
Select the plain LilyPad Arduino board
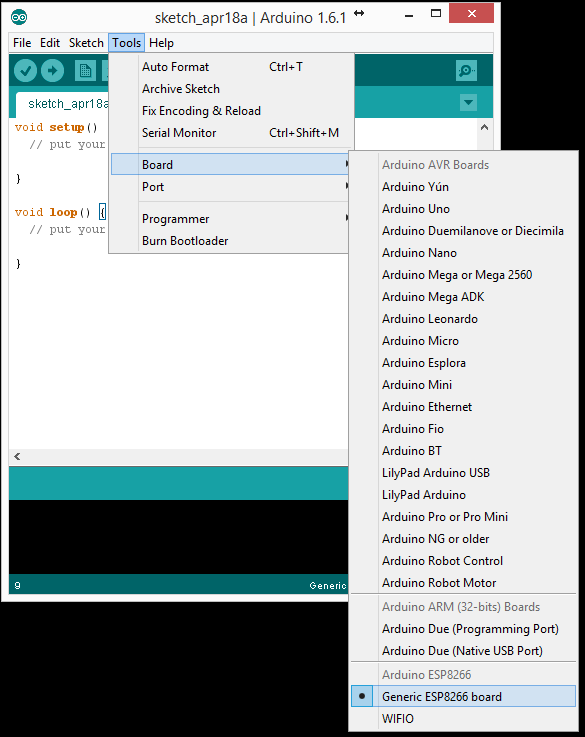point(463,494)
